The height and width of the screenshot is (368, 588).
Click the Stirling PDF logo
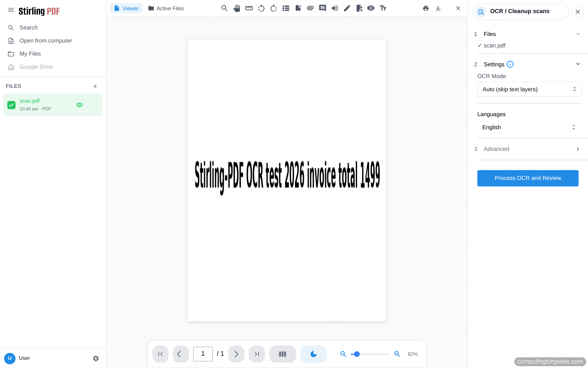[39, 11]
